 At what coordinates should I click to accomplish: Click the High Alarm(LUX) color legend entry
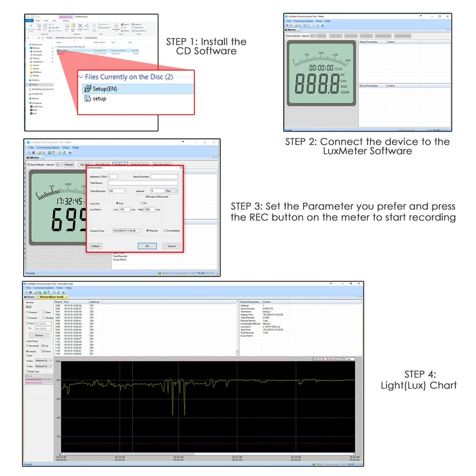click(39, 383)
